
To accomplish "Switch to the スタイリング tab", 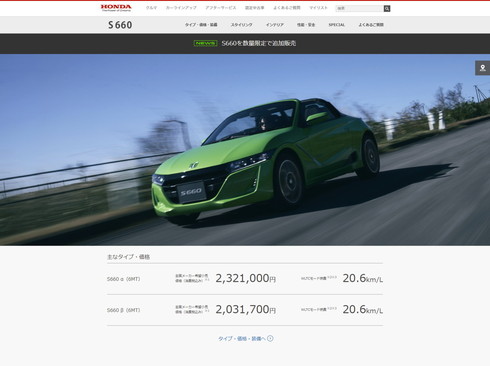I will click(242, 25).
